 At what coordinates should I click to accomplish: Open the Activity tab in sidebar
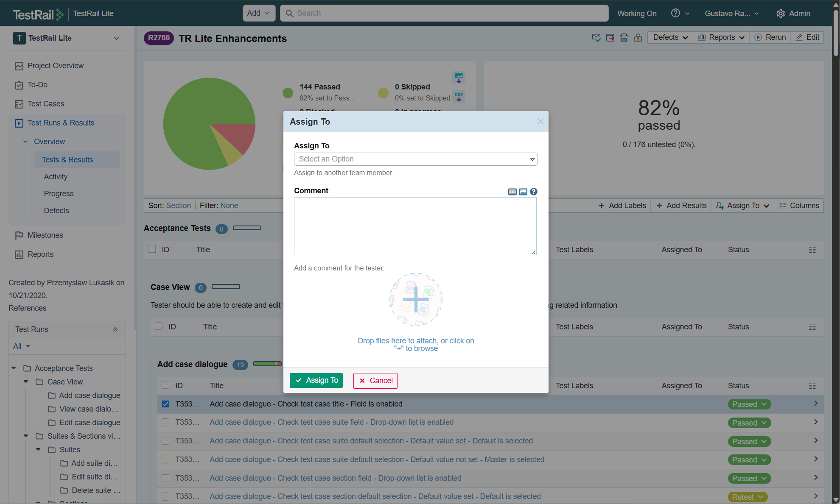(x=56, y=177)
